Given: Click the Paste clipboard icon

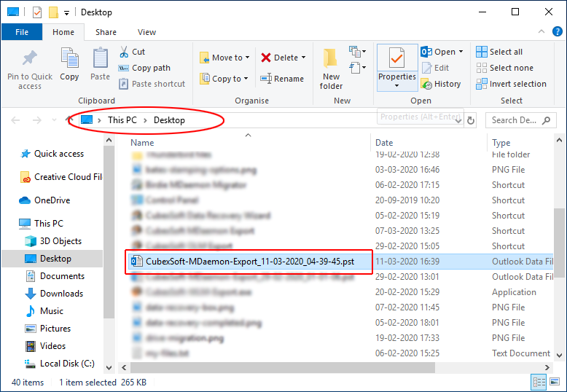Looking at the screenshot, I should tap(101, 59).
